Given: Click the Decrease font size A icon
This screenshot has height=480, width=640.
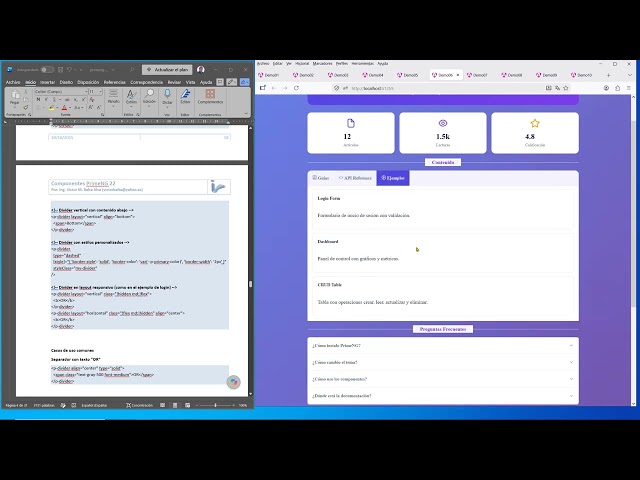Looking at the screenshot, I should click(98, 108).
